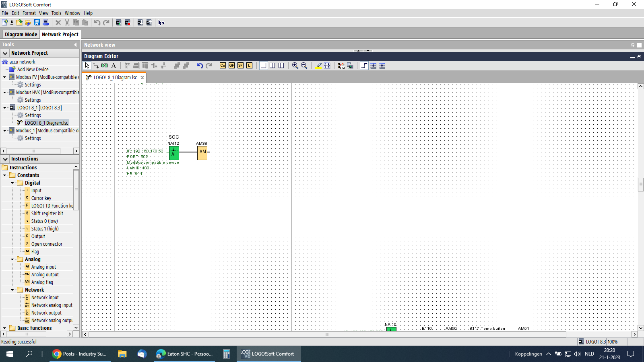Click the Open file folder icon
This screenshot has height=362, width=644.
(19, 23)
